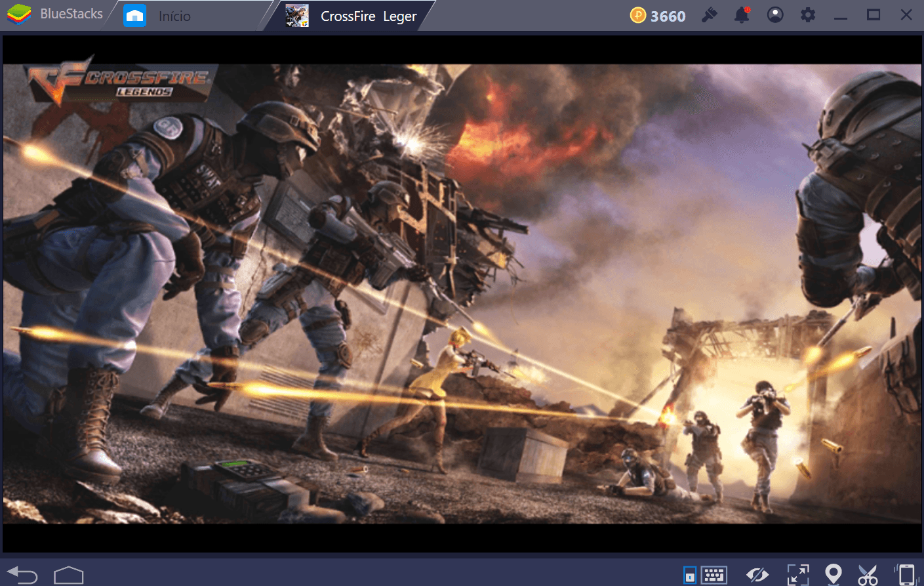The height and width of the screenshot is (586, 924).
Task: Open the BlueStacks settings gear
Action: tap(808, 14)
